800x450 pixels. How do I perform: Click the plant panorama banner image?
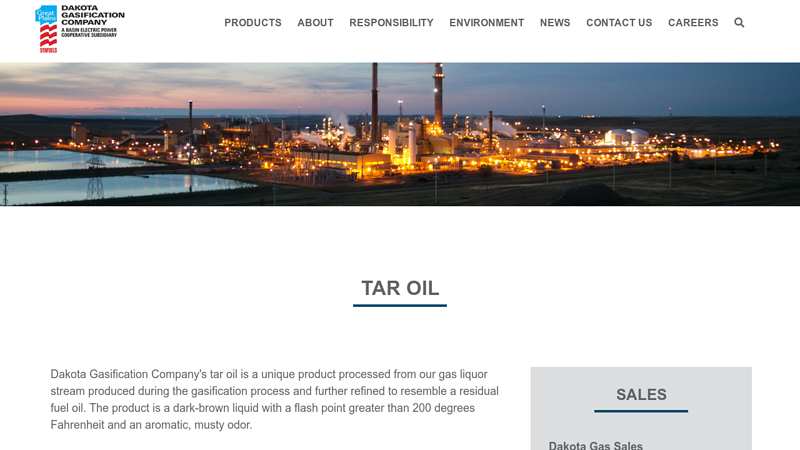400,134
